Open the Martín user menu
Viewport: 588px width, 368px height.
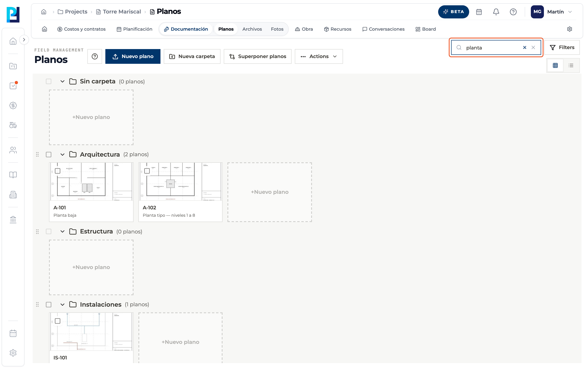point(551,12)
